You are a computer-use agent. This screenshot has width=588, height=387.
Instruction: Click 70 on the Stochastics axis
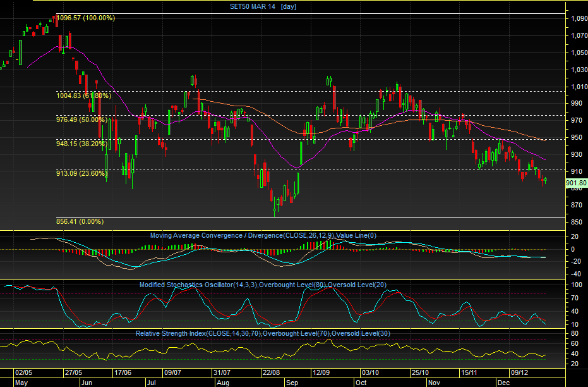coord(575,298)
